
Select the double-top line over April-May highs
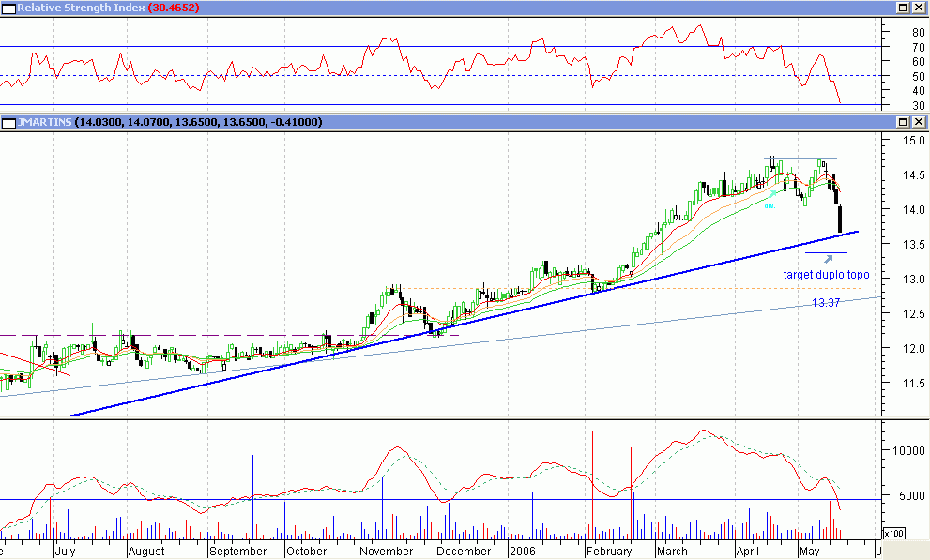pyautogui.click(x=800, y=159)
